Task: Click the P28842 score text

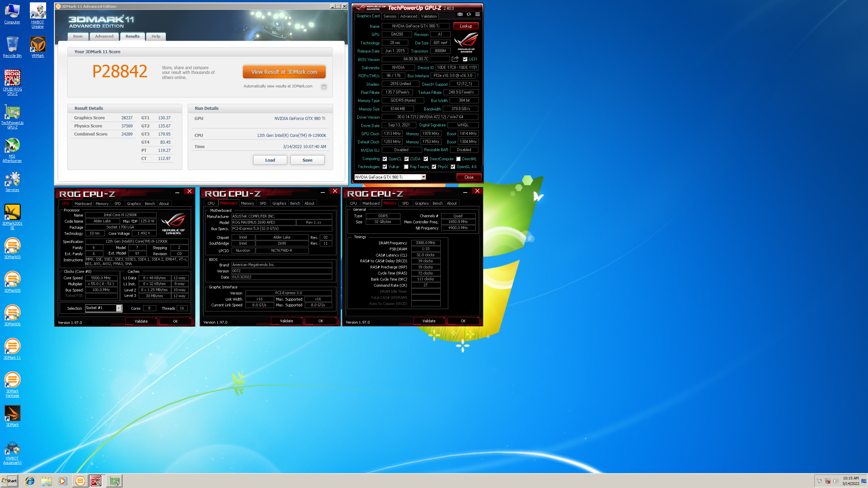Action: [x=120, y=72]
